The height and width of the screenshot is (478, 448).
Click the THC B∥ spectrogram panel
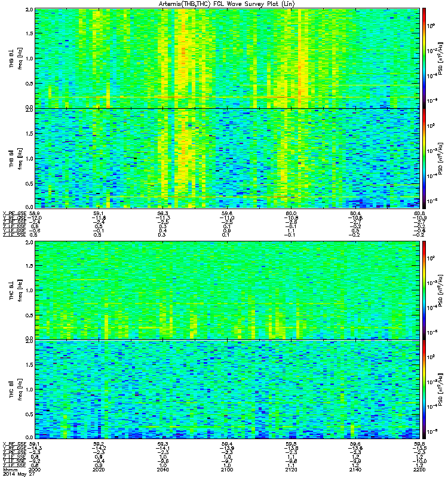[228, 390]
